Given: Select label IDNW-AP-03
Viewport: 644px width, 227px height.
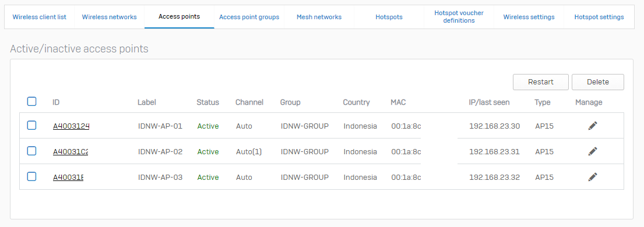Looking at the screenshot, I should (x=160, y=178).
